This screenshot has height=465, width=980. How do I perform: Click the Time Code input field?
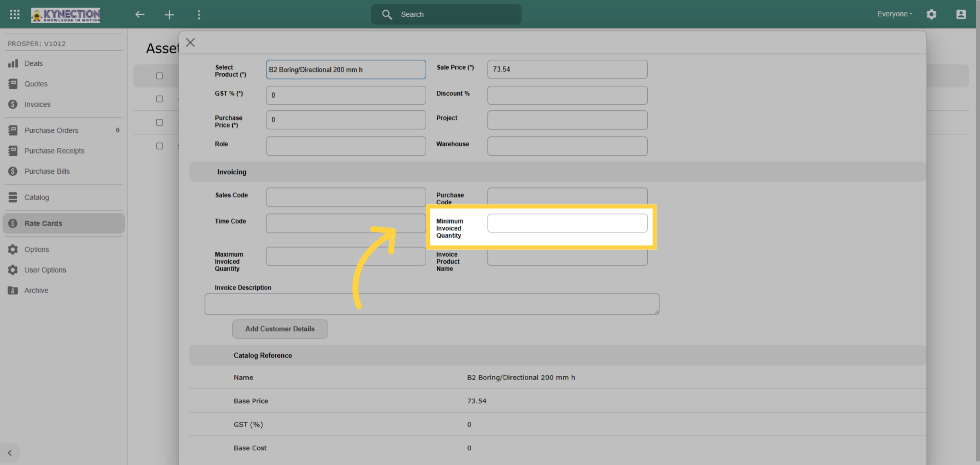pos(346,223)
